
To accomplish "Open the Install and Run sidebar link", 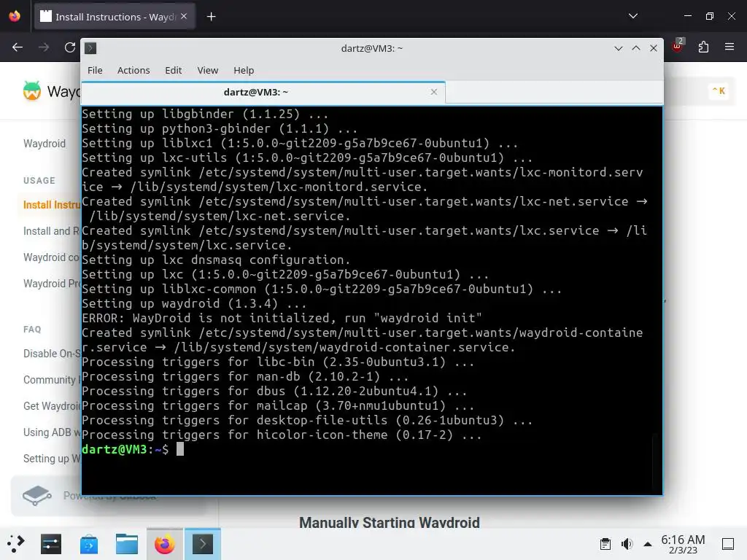I will coord(52,231).
